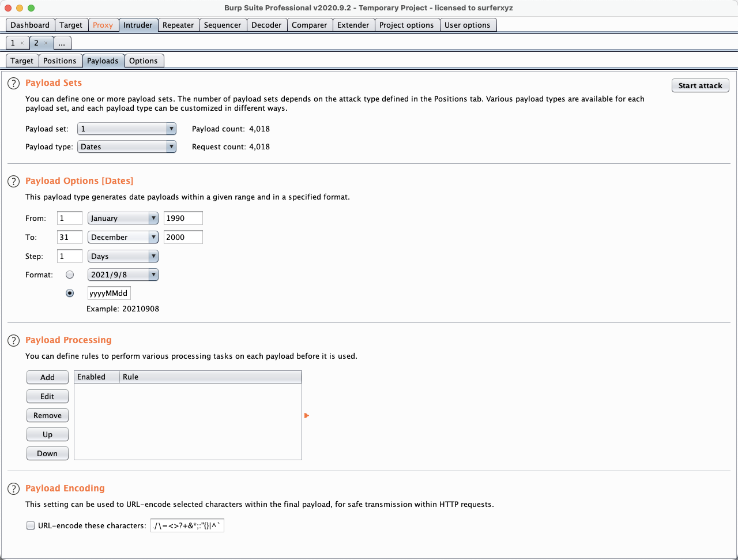
Task: Open the Proxy tab
Action: click(103, 25)
